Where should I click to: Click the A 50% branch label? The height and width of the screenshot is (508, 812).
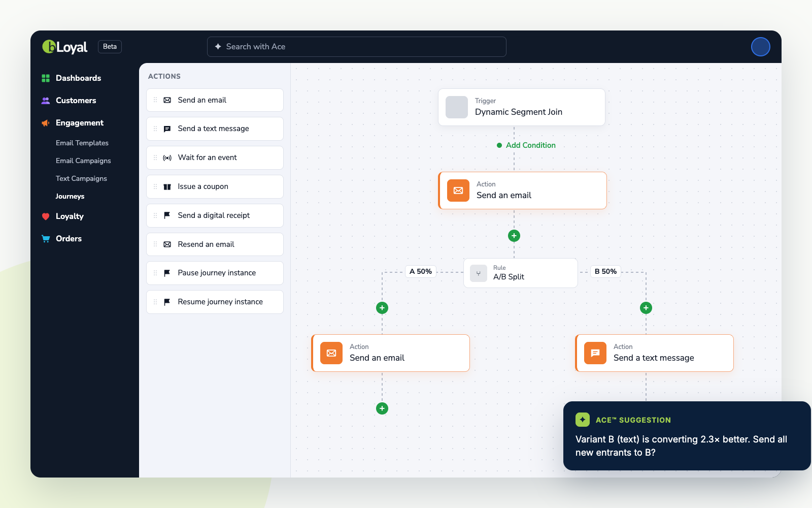(x=421, y=272)
